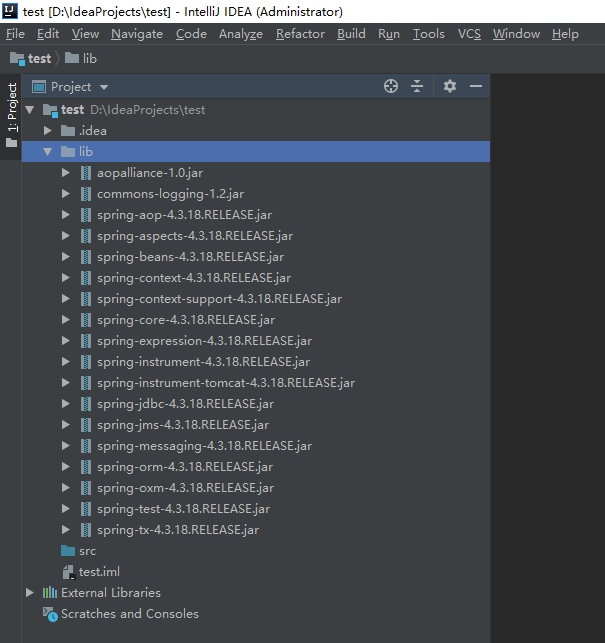Click lib in the navigation breadcrumb
Screen dimensions: 605x643
tap(90, 59)
